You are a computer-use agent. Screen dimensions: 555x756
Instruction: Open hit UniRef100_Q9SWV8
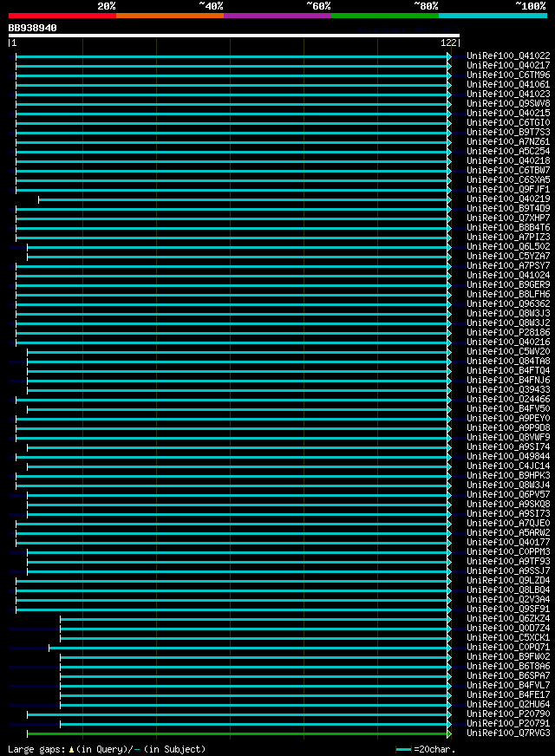[x=508, y=104]
